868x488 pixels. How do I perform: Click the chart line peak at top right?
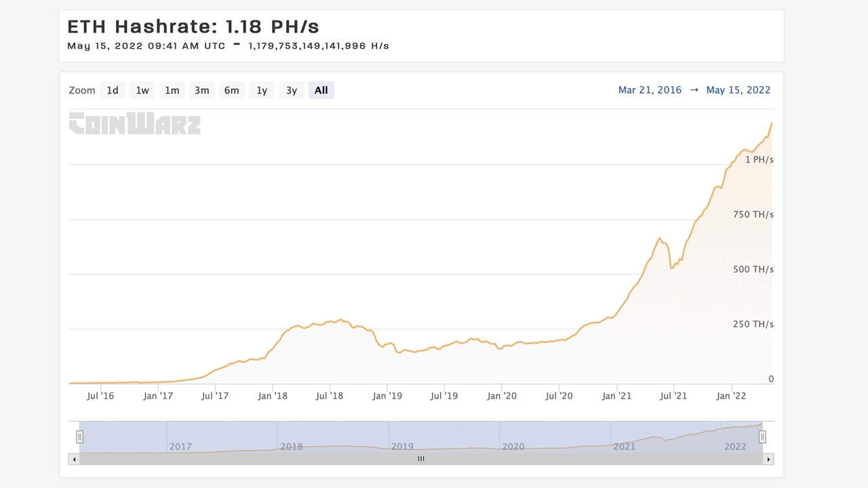(x=771, y=123)
